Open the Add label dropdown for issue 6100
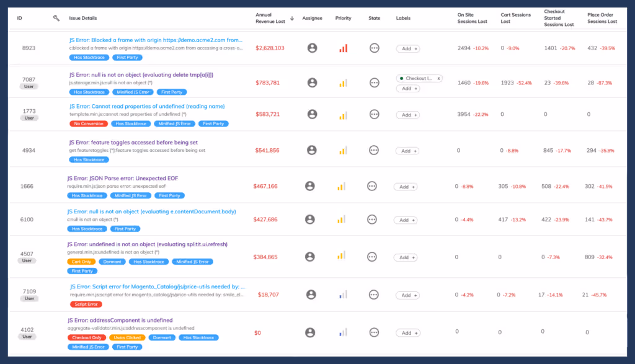This screenshot has height=364, width=635. click(407, 220)
